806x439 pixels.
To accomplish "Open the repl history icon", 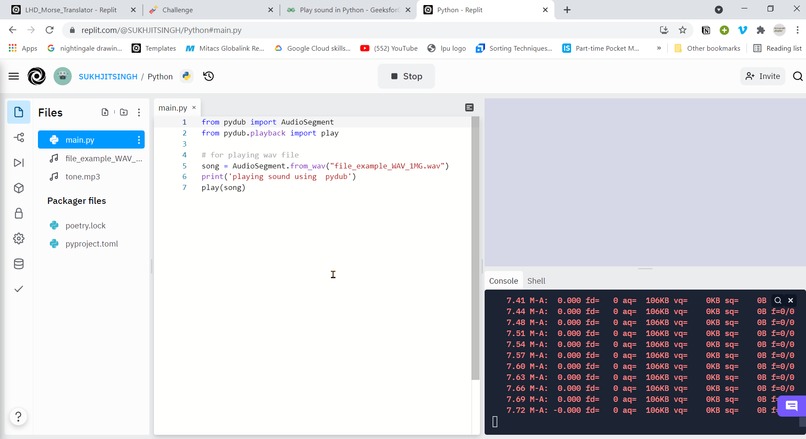I will [x=208, y=76].
